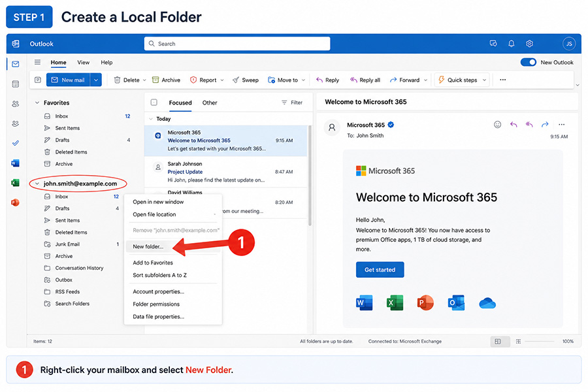Image resolution: width=588 pixels, height=392 pixels.
Task: Choose Folder permissions menu item
Action: [173, 304]
